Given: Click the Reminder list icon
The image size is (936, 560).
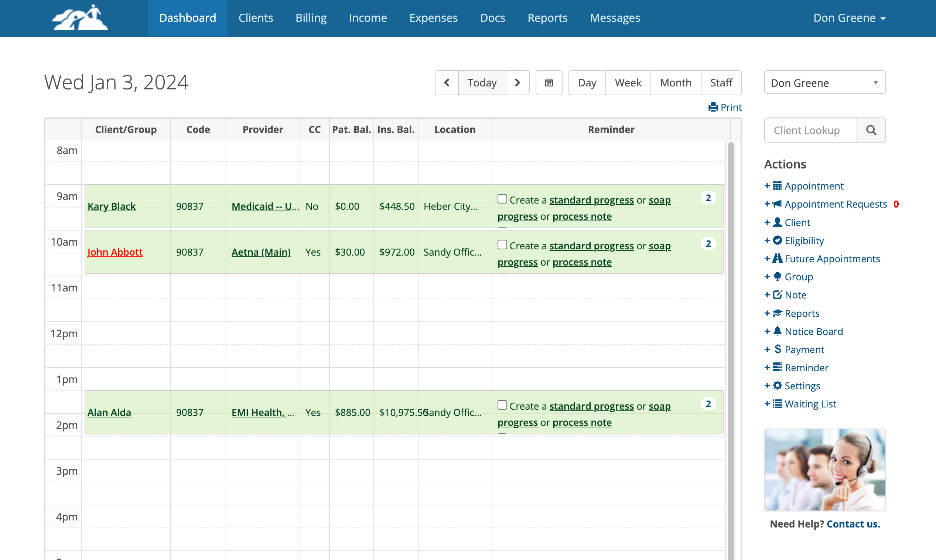Looking at the screenshot, I should [x=777, y=368].
